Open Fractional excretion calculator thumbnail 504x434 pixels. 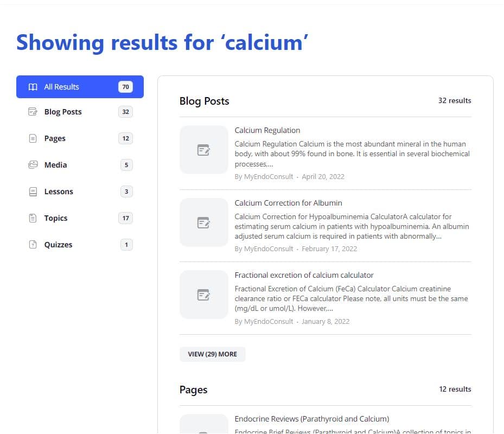click(x=203, y=295)
